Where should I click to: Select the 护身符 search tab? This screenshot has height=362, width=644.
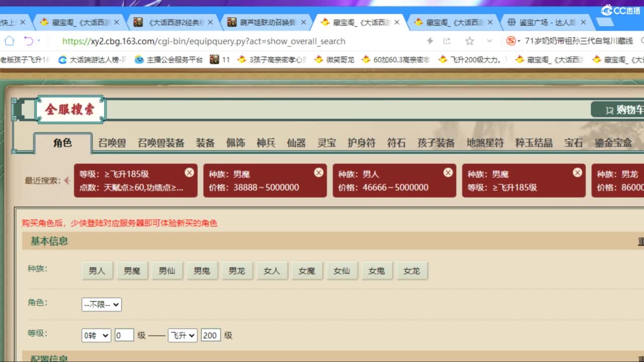[361, 143]
